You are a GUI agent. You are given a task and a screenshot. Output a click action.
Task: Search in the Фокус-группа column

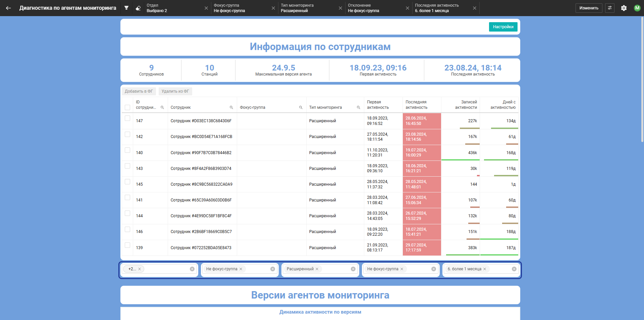301,107
